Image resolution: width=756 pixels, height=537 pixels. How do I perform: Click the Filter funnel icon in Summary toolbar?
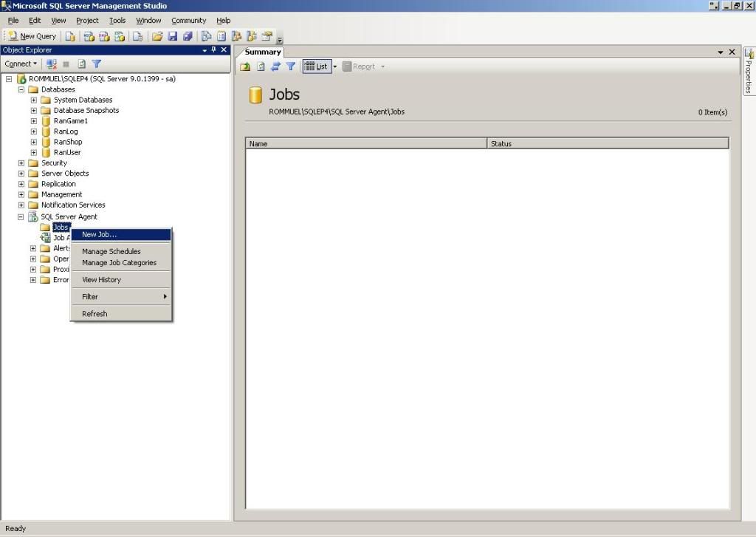tap(291, 66)
